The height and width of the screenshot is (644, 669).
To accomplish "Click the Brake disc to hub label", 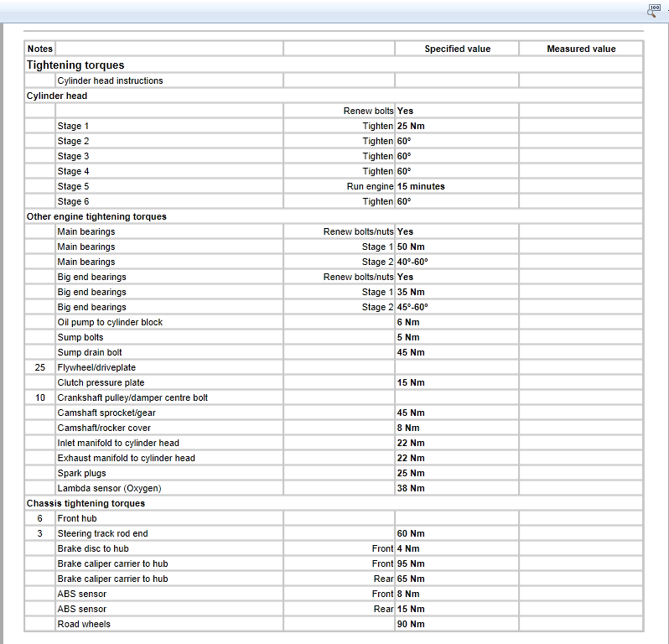I will tap(92, 548).
